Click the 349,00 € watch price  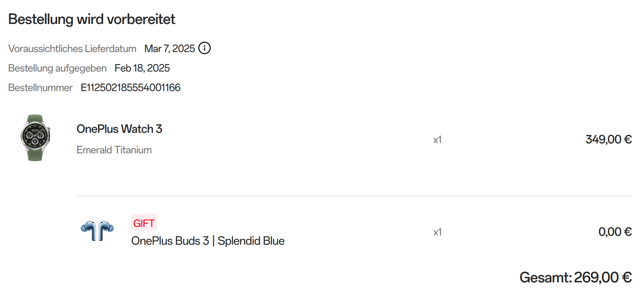pos(608,139)
